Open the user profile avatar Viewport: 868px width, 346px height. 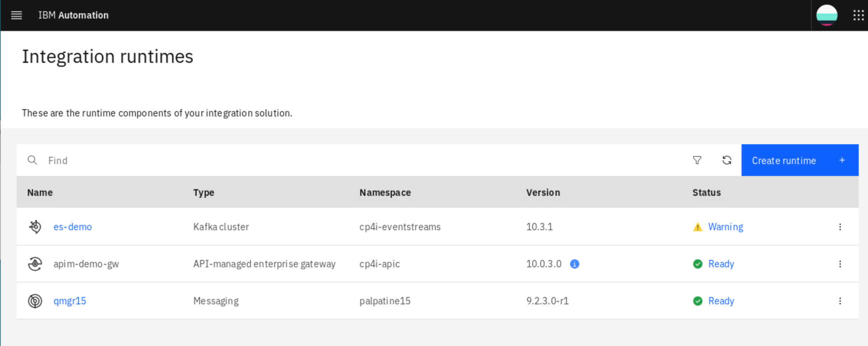tap(827, 16)
